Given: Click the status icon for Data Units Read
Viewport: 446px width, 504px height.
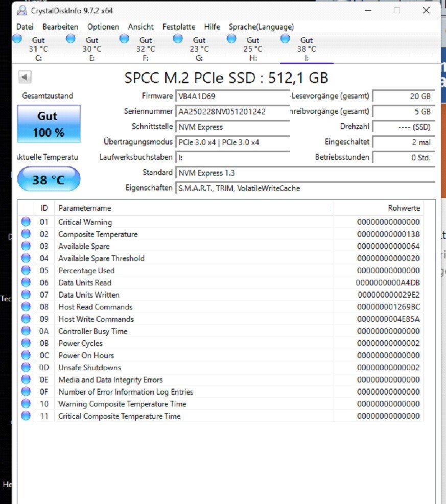Looking at the screenshot, I should (26, 282).
